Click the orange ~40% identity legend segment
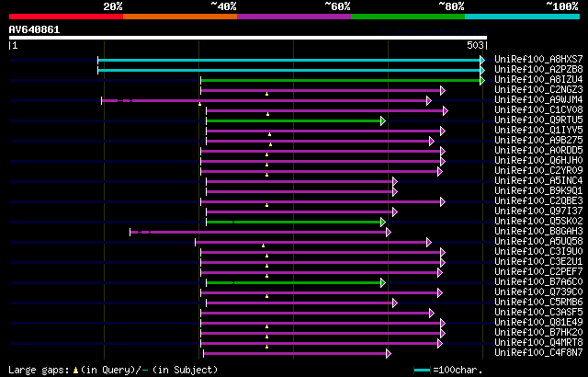Viewport: 588px width, 377px height. point(180,17)
